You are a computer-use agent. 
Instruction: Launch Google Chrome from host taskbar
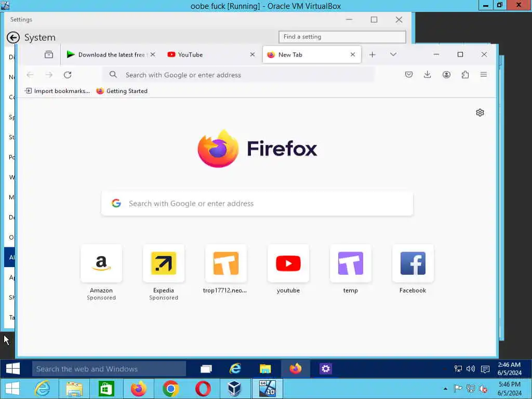pos(170,389)
